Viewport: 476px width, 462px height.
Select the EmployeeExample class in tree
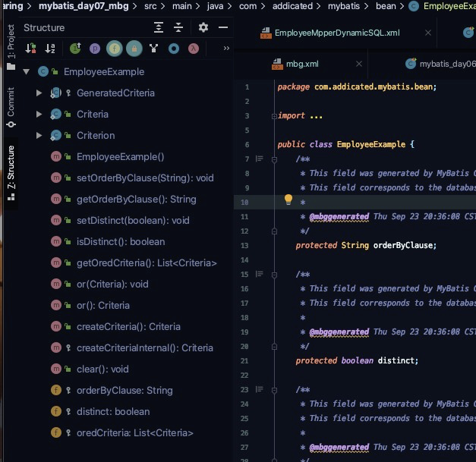click(104, 72)
